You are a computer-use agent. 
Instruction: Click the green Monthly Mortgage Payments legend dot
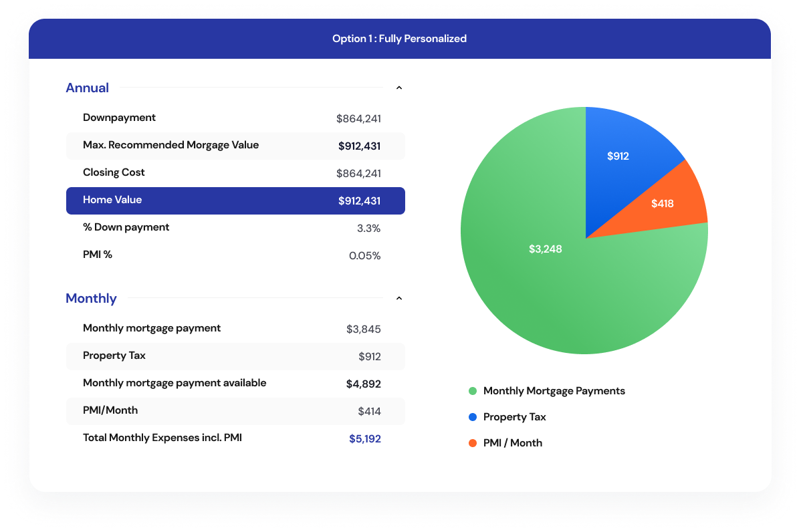pos(473,391)
